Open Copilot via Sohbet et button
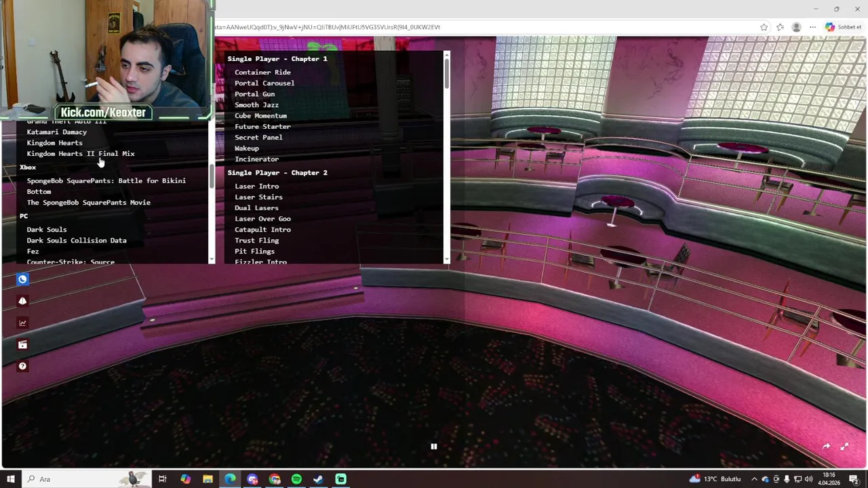The height and width of the screenshot is (488, 868). 844,27
